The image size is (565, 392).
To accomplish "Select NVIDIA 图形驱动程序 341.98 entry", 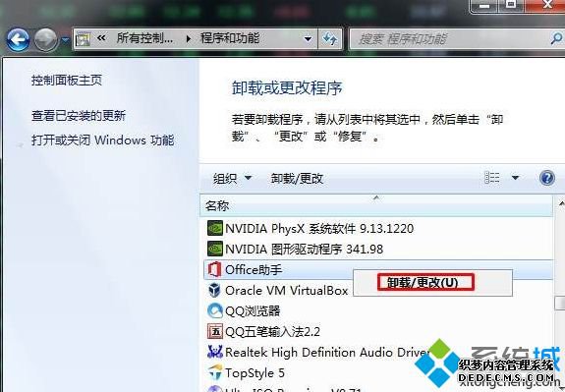I will point(378,249).
